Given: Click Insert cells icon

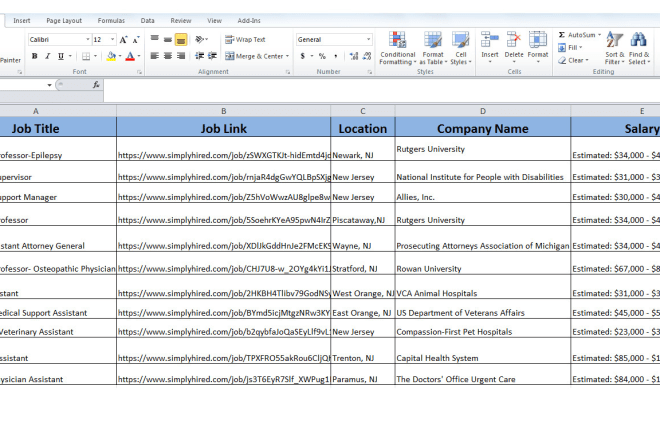Looking at the screenshot, I should point(490,40).
